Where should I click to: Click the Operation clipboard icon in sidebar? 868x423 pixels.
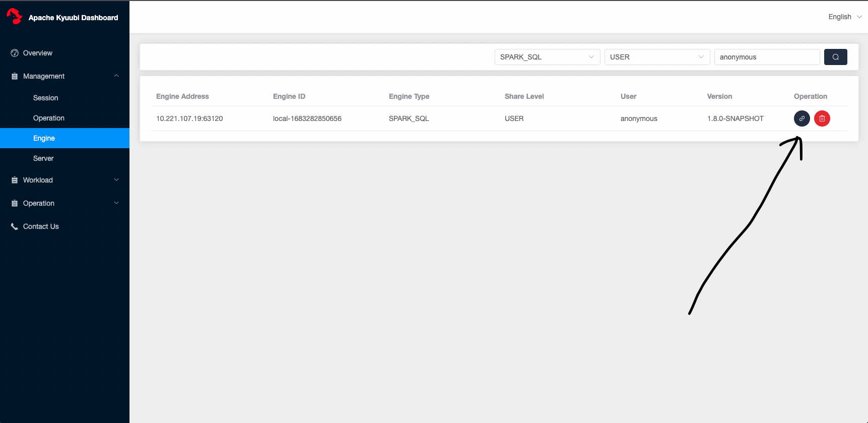click(15, 203)
